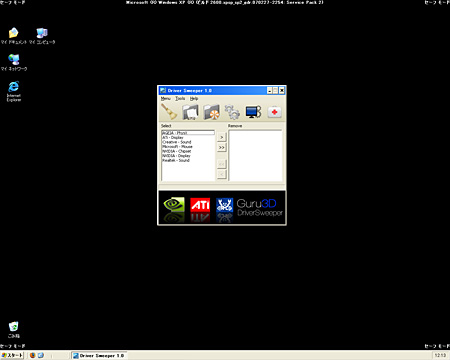Click the NVIDIA logo in banner
This screenshot has height=360, width=450.
(x=174, y=205)
